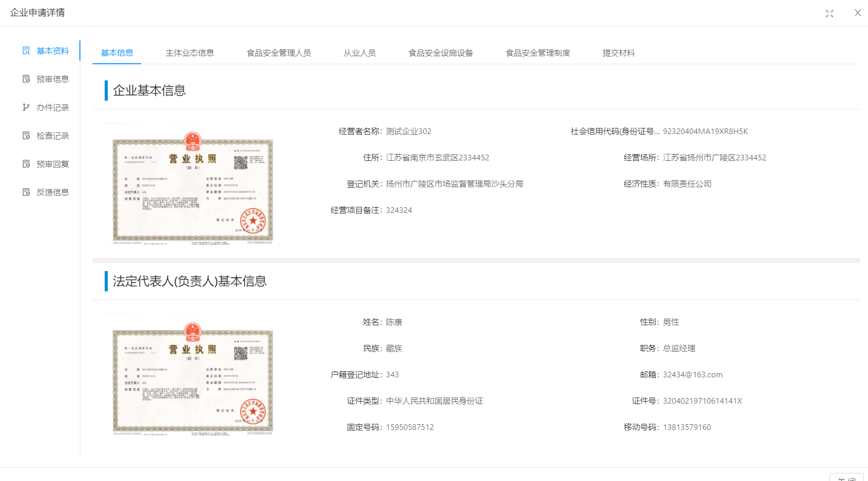Close the 企业申请详情 dialog
Image resolution: width=868 pixels, height=481 pixels.
857,13
